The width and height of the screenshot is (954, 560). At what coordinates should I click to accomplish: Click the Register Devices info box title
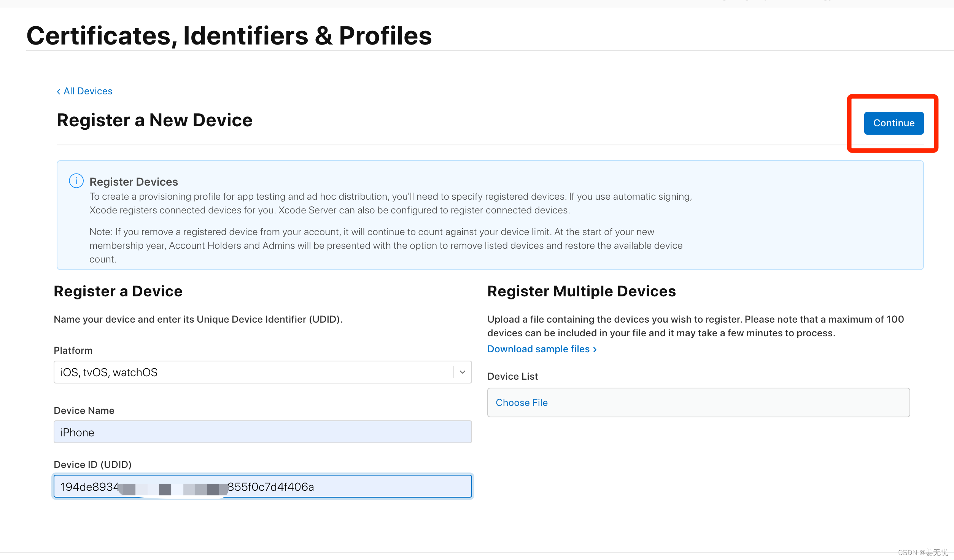click(134, 182)
